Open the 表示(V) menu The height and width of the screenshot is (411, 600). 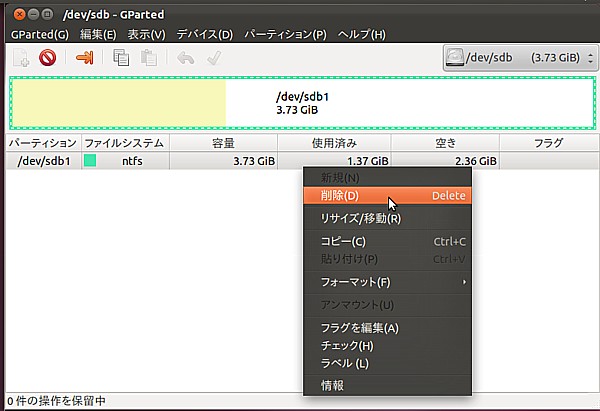point(147,34)
